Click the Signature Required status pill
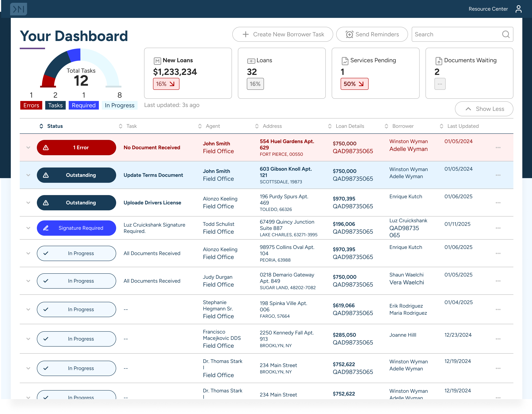 coord(76,228)
